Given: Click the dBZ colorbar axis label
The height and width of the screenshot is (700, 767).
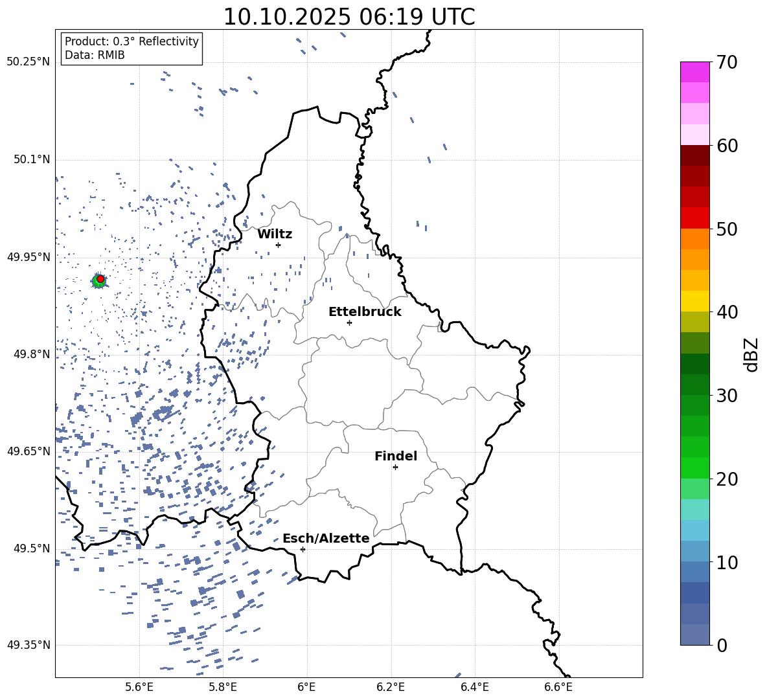Looking at the screenshot, I should coord(752,354).
